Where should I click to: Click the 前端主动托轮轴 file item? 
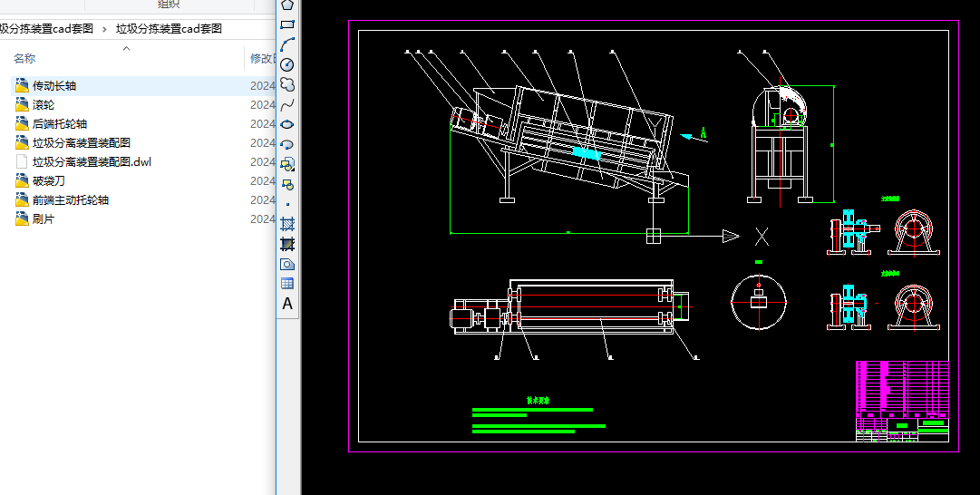tap(71, 200)
